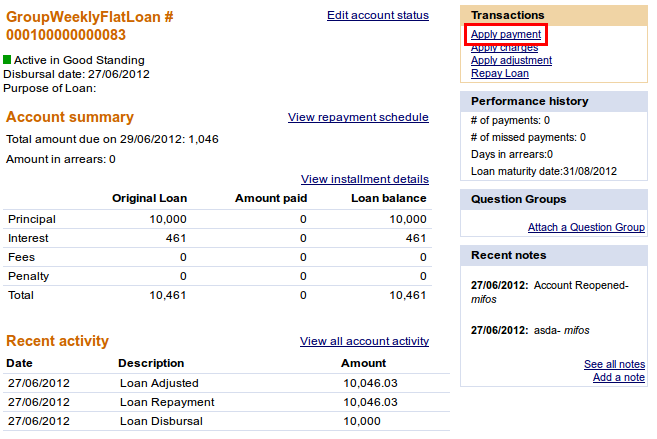Click the GroupWeeklyFlatLoan account number heading
The height and width of the screenshot is (439, 657).
[x=89, y=25]
